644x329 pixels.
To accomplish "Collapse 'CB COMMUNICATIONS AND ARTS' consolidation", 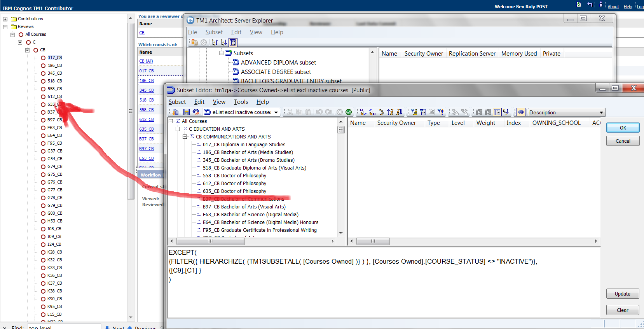I will pos(185,136).
